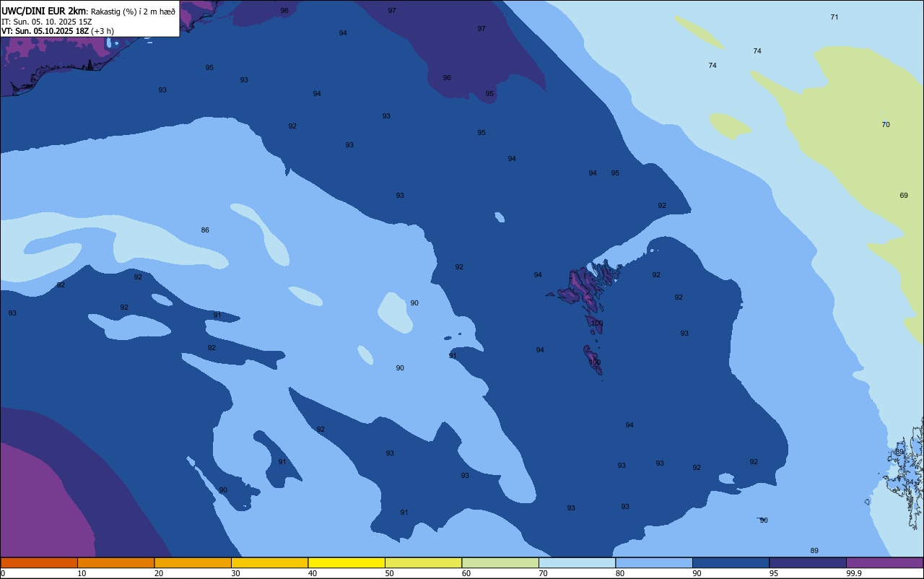Image resolution: width=924 pixels, height=579 pixels.
Task: Click the 95–99.9 indigo legend segment
Action: click(x=808, y=562)
